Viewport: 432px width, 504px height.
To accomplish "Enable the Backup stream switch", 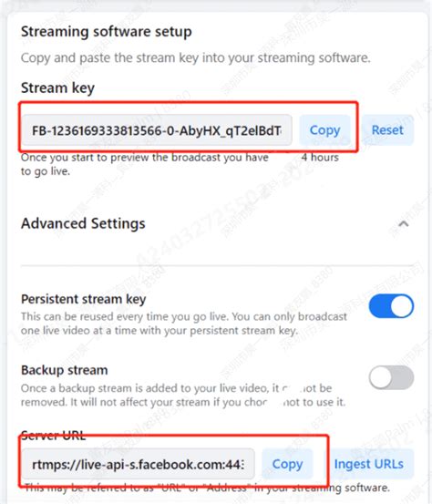I will (391, 377).
